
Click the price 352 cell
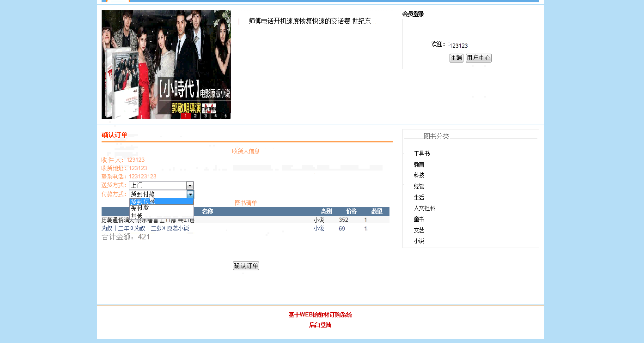point(343,220)
